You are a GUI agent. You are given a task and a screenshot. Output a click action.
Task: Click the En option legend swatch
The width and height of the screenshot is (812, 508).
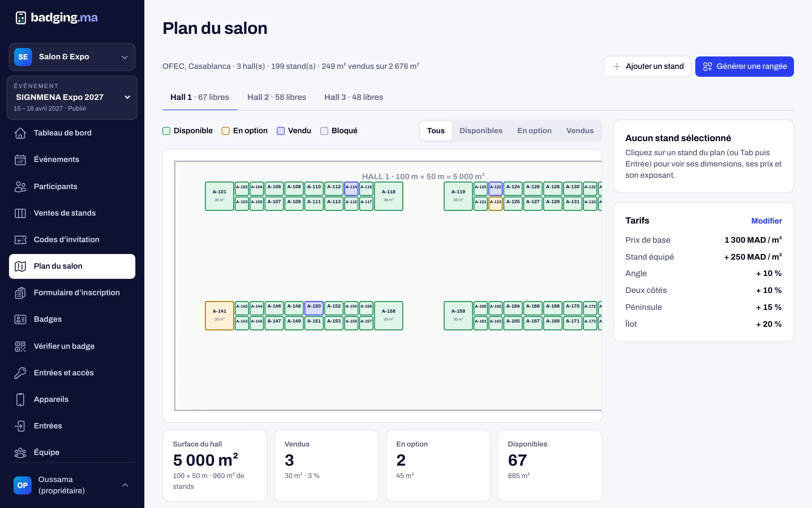pyautogui.click(x=226, y=131)
